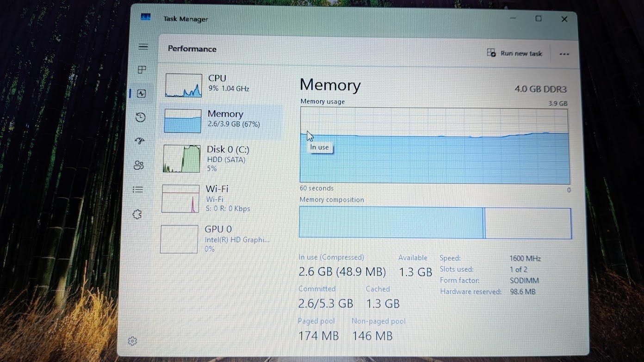Open Task Manager settings gear
644x362 pixels.
click(x=132, y=341)
